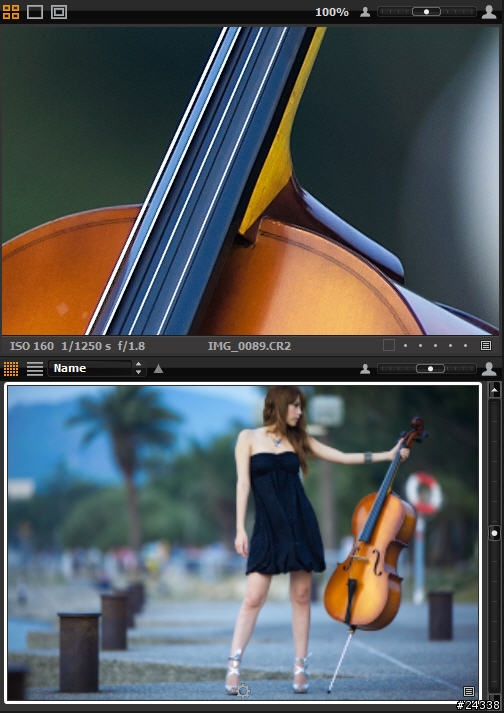Set a one-star rating with the first rating dot
504x713 pixels.
tap(405, 346)
